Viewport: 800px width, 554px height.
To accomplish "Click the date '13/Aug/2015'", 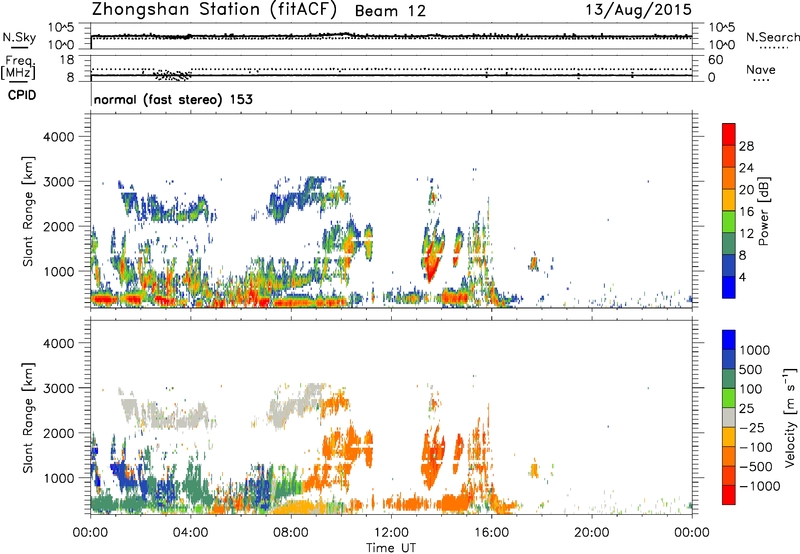I will [x=638, y=10].
